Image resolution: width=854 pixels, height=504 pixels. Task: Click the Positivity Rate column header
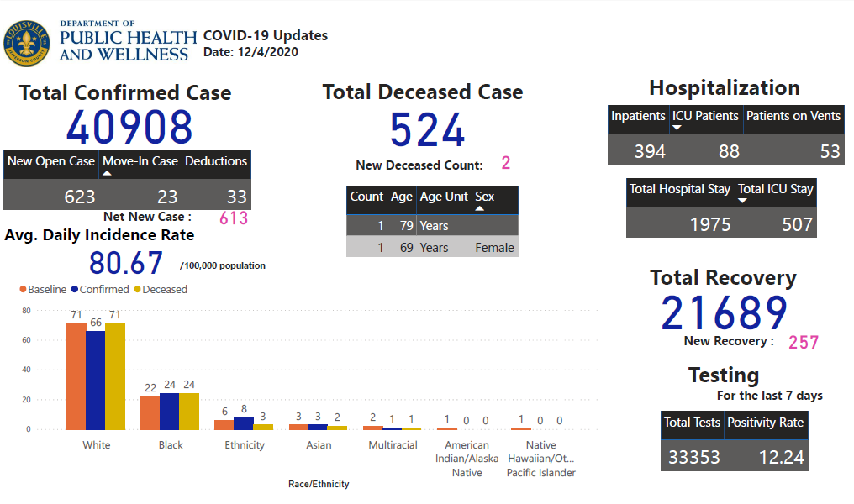click(x=766, y=423)
